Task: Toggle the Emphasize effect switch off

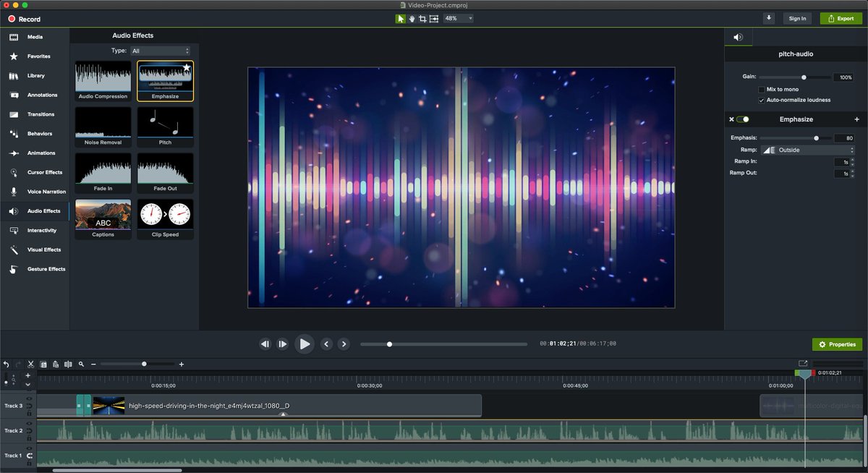Action: click(743, 119)
